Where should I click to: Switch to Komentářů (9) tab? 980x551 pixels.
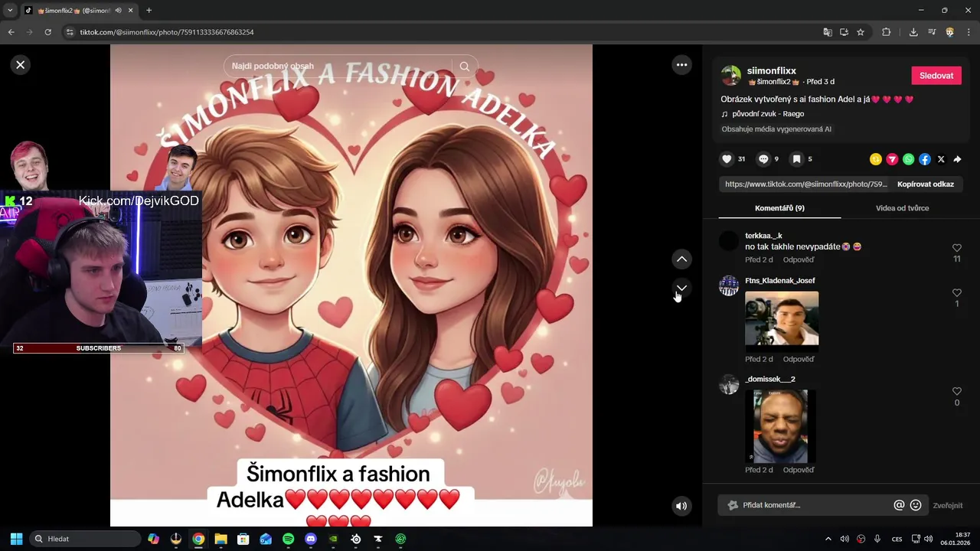(779, 208)
